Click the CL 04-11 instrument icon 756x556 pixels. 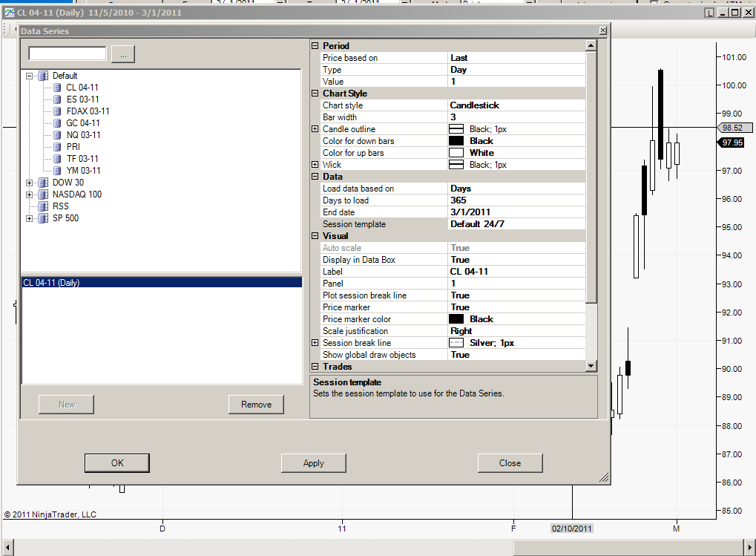pos(57,88)
